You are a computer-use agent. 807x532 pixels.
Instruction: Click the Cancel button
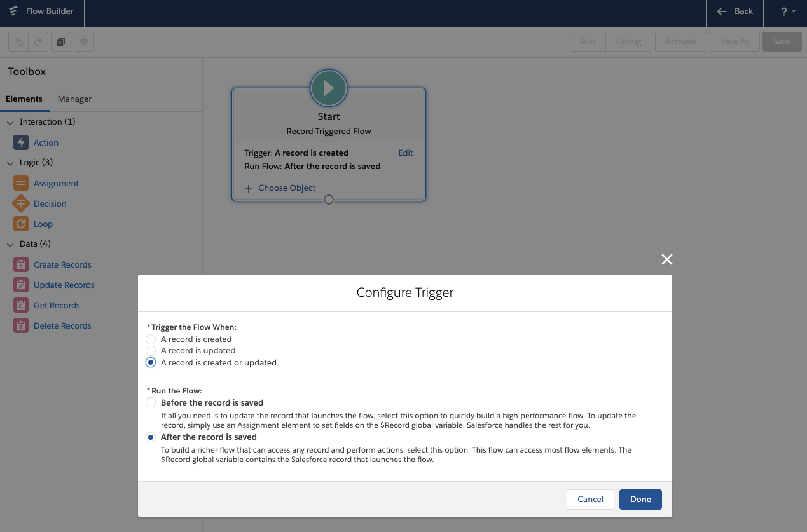point(590,500)
